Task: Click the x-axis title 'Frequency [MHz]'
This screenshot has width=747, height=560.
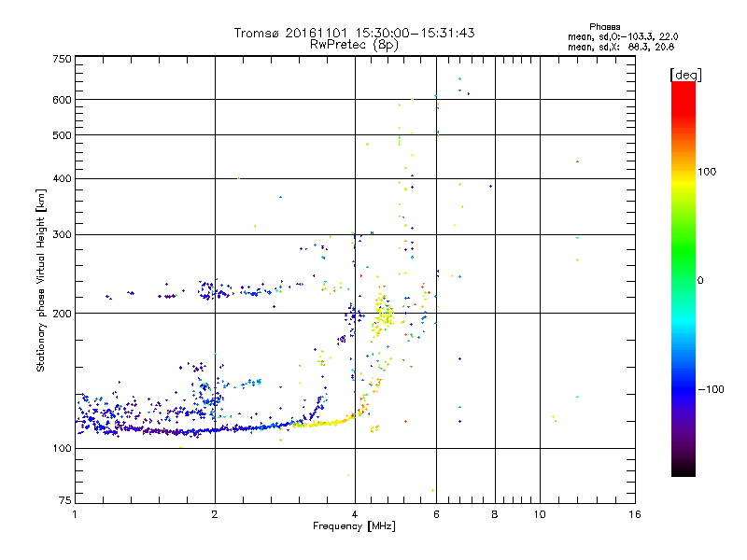Action: point(354,526)
